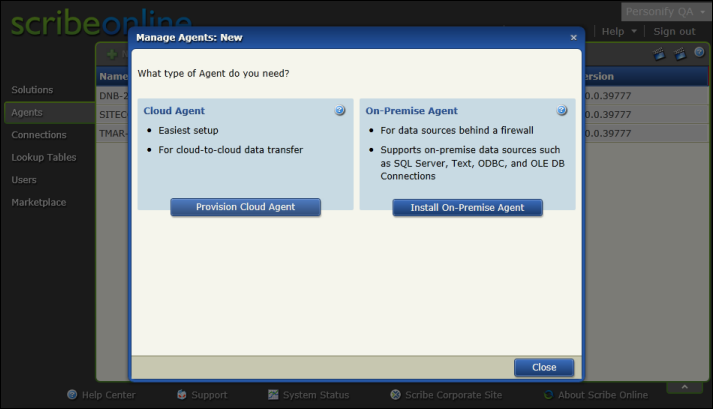The image size is (713, 409).
Task: Expand the Help dropdown menu
Action: 619,31
